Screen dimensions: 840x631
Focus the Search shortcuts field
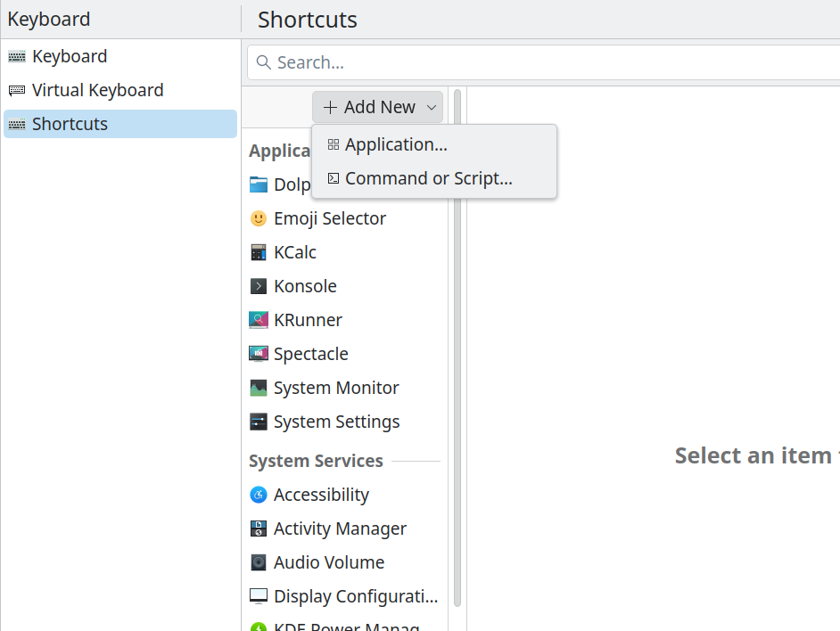pyautogui.click(x=543, y=62)
